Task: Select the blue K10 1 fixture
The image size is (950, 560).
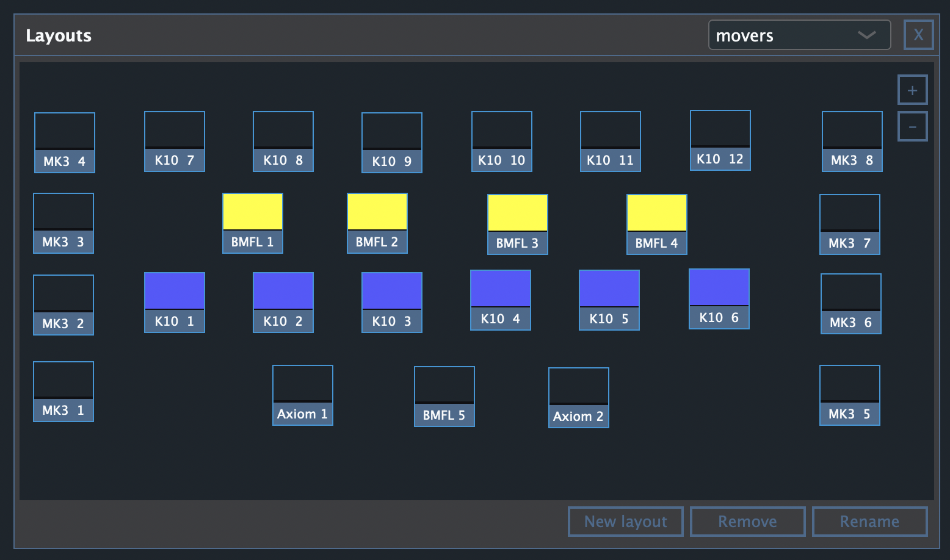Action: click(x=175, y=302)
